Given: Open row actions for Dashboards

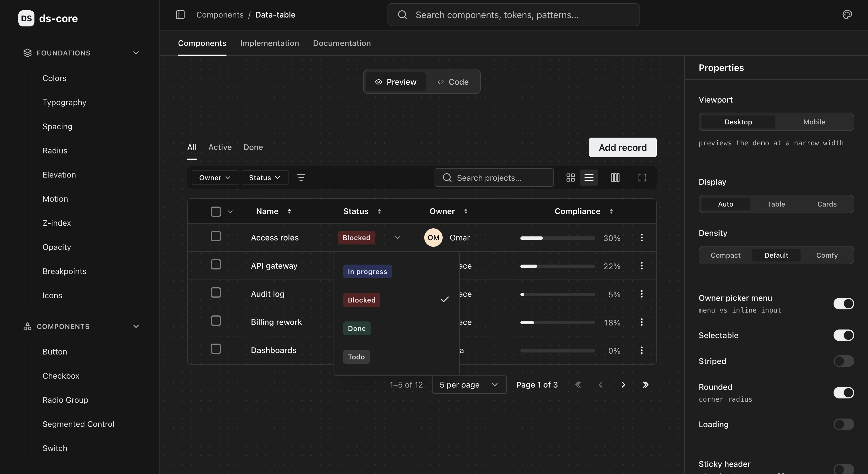Looking at the screenshot, I should 642,350.
